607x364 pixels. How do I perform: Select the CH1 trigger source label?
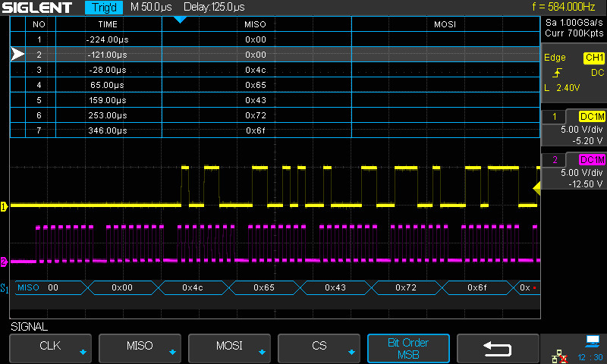coord(593,58)
